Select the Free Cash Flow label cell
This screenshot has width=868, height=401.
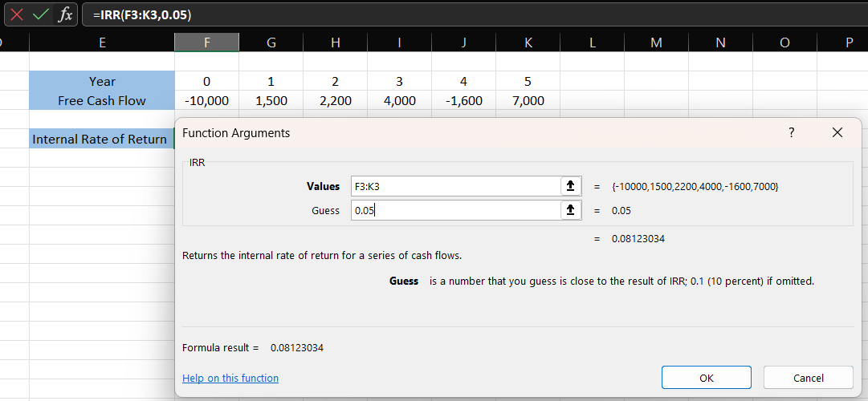click(101, 100)
